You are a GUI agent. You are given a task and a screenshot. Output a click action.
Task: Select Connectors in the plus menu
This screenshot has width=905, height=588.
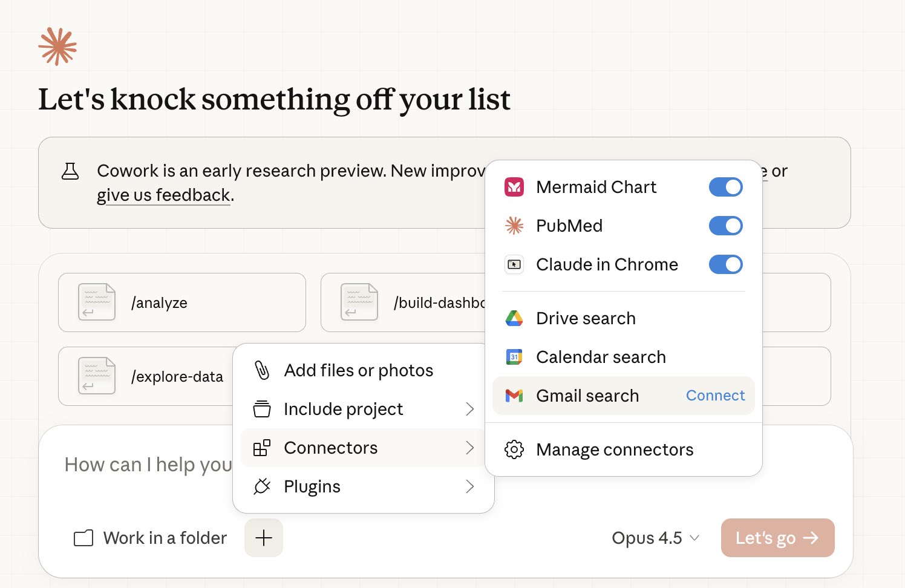tap(331, 448)
